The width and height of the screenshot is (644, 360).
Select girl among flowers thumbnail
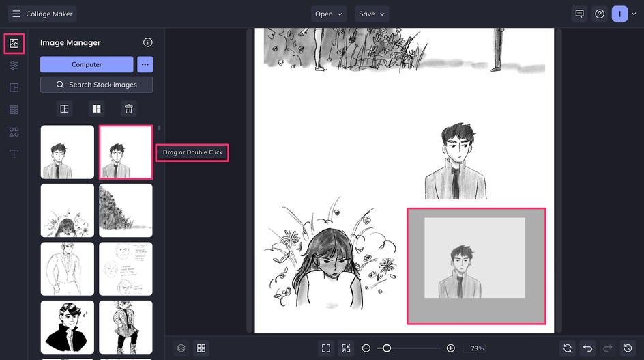[x=68, y=210]
